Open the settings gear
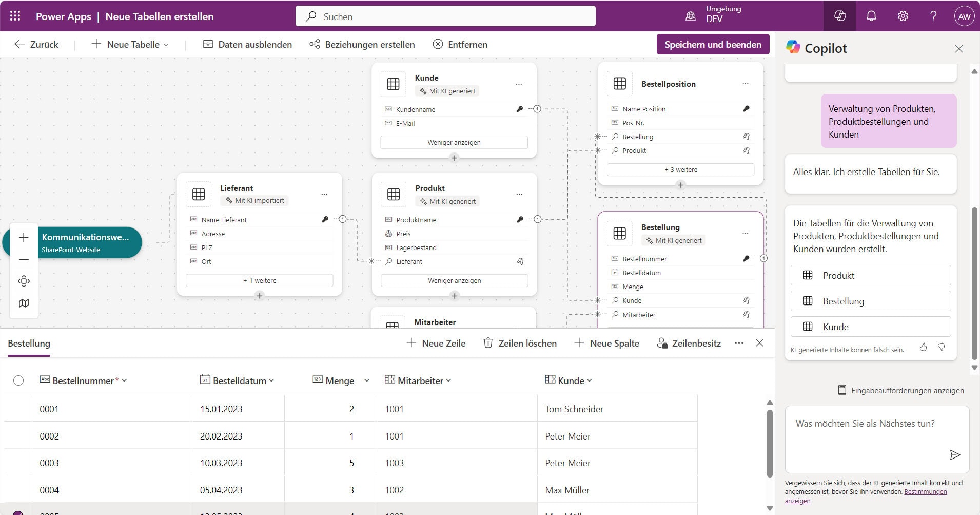 (903, 16)
